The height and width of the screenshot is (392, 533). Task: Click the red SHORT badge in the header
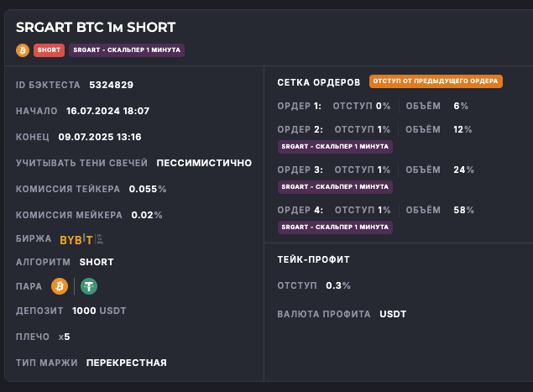click(50, 50)
